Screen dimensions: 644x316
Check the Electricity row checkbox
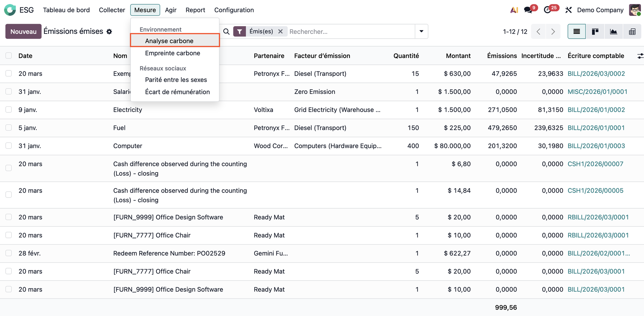(x=9, y=110)
